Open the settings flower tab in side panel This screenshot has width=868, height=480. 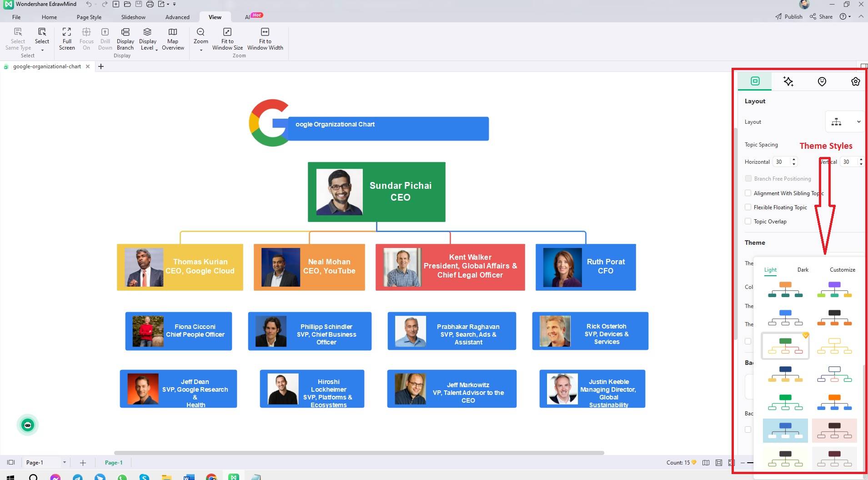coord(855,81)
